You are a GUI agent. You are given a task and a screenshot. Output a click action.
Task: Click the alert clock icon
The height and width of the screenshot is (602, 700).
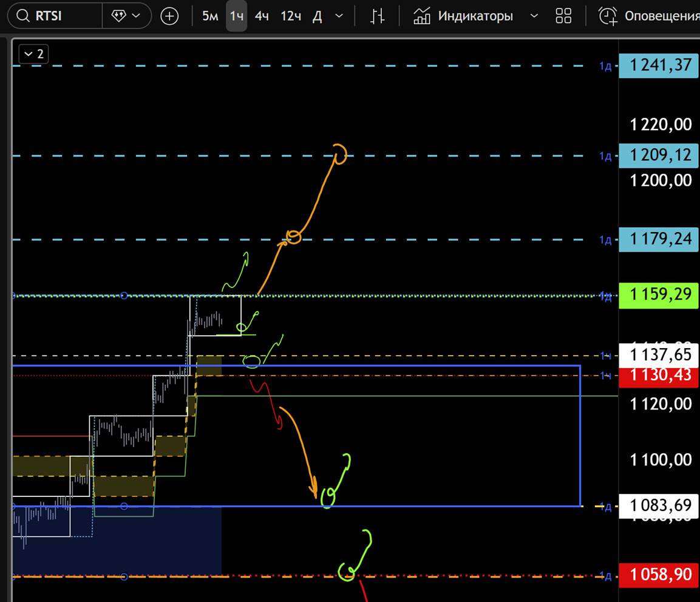[607, 16]
